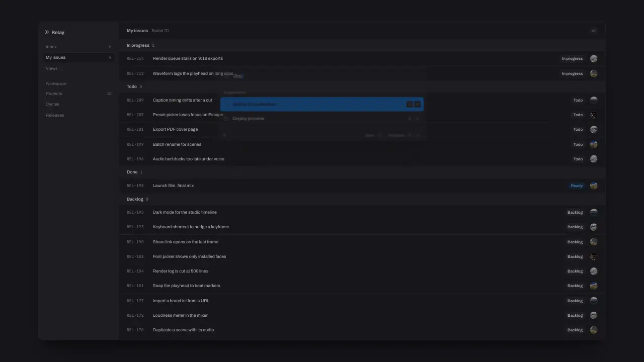The image size is (644, 362).
Task: Select the assignee avatar on REL-201
Action: [594, 129]
